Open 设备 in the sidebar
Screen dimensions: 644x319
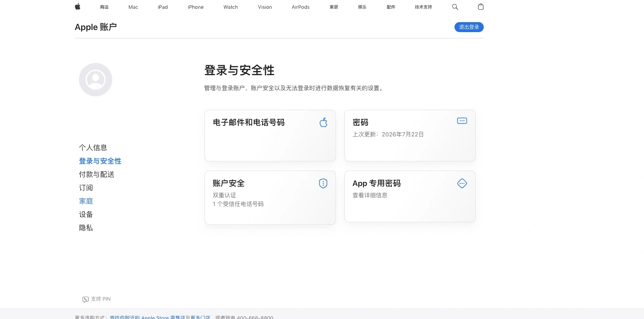point(86,214)
